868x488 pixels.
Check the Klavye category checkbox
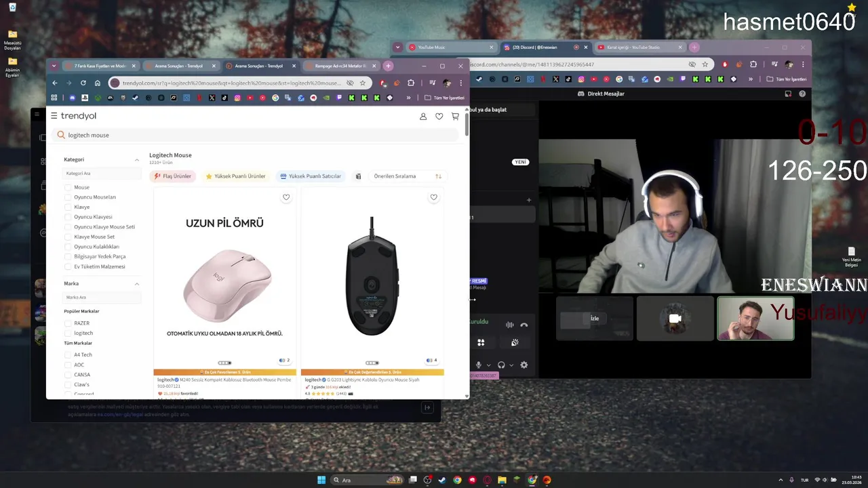click(x=68, y=207)
